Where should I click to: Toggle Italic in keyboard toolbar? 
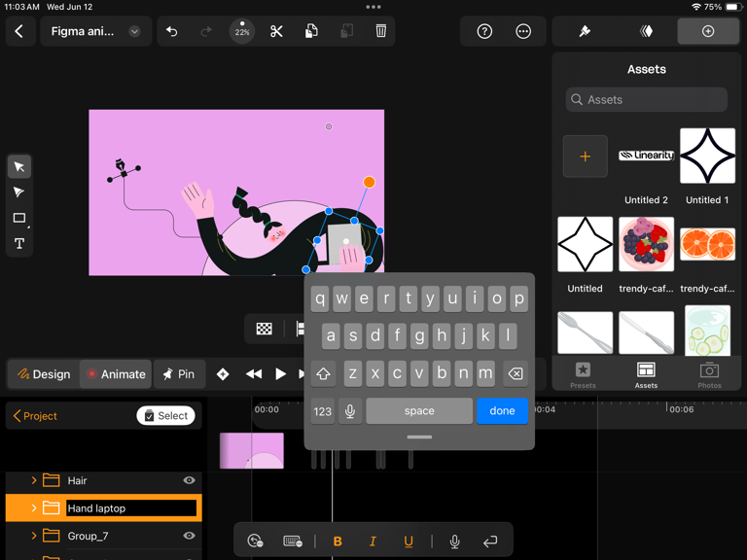pos(373,541)
